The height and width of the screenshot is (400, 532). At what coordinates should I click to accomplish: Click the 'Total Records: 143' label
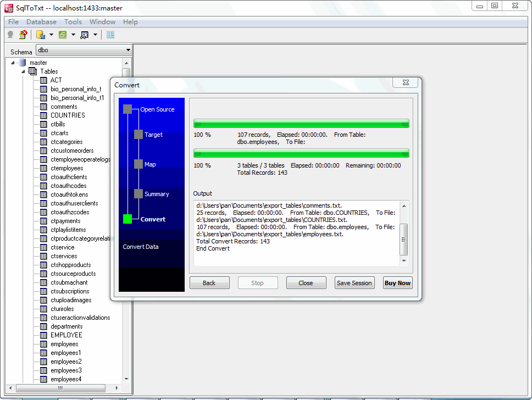point(262,173)
